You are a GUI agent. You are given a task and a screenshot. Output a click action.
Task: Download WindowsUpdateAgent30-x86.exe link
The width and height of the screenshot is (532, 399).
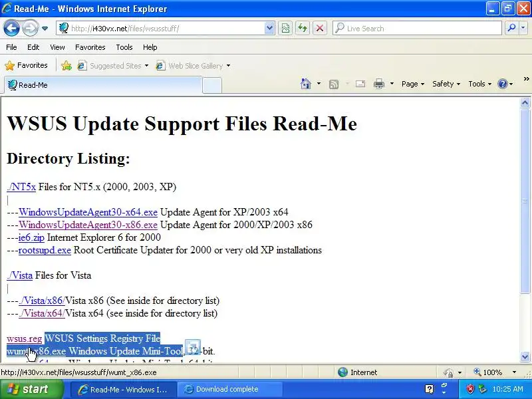point(88,225)
